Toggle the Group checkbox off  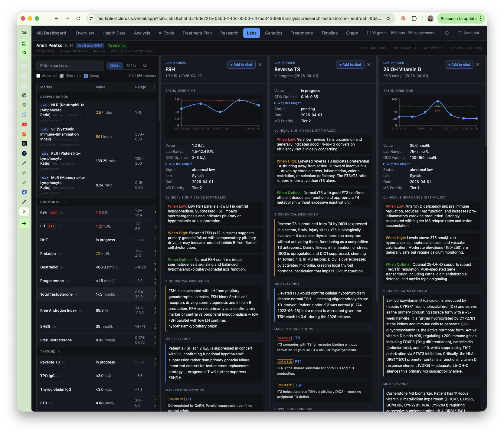[86, 76]
